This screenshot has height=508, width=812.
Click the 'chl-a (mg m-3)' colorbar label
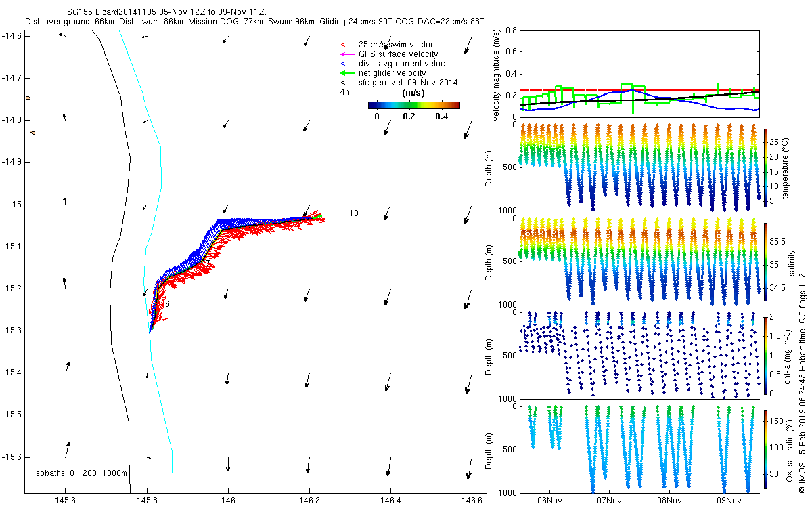(x=786, y=356)
